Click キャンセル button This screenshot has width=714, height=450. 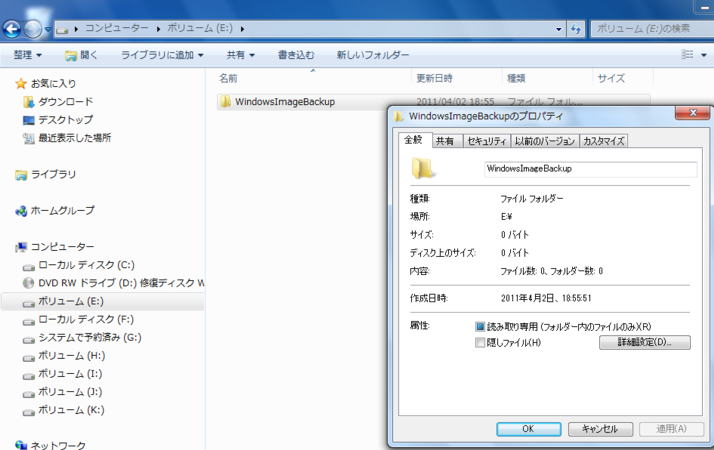(600, 429)
